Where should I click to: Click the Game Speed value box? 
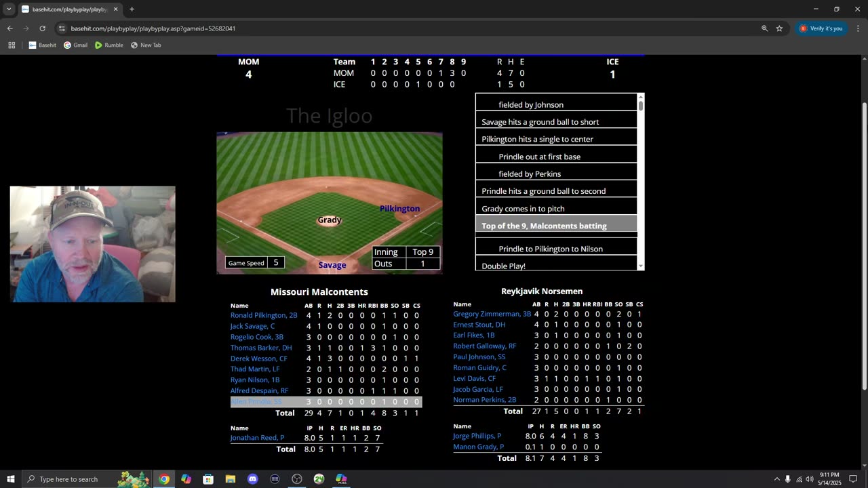(x=276, y=263)
